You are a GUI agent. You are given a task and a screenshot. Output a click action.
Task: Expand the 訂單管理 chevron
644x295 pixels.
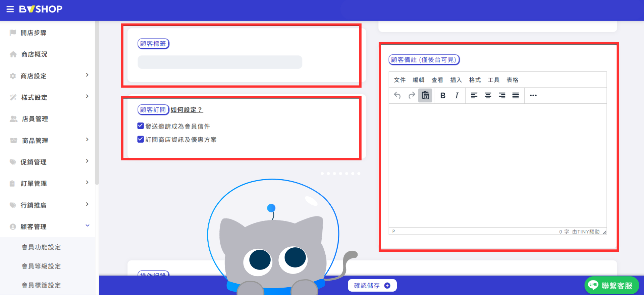click(87, 183)
